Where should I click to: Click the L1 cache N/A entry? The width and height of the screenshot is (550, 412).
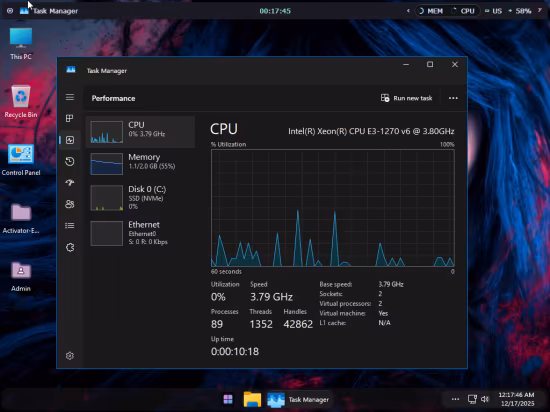click(355, 323)
